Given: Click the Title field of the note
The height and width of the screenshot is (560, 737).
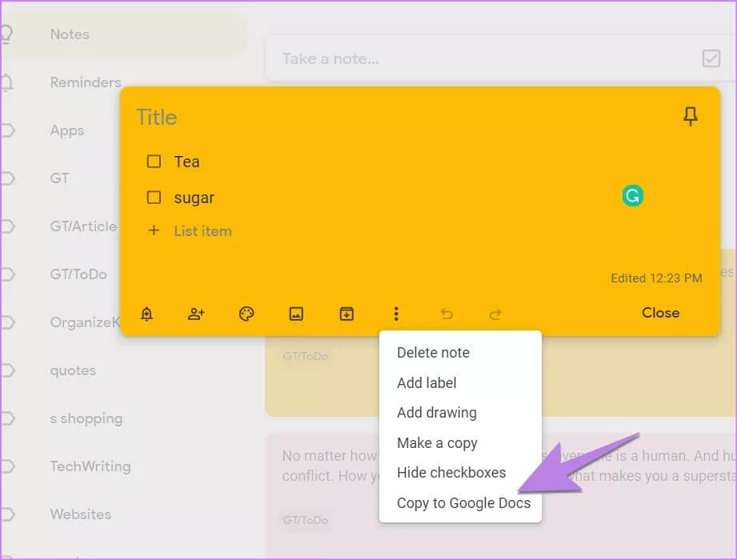Looking at the screenshot, I should click(320, 118).
